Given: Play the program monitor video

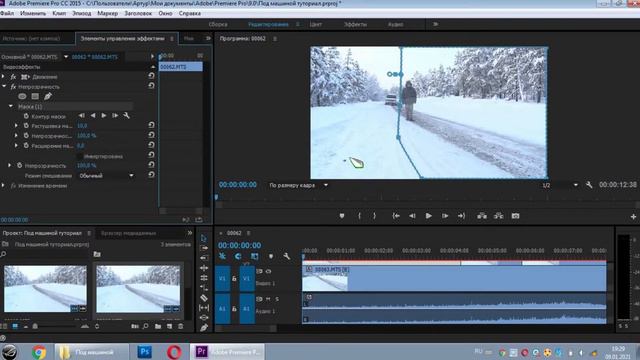Looking at the screenshot, I should click(429, 216).
